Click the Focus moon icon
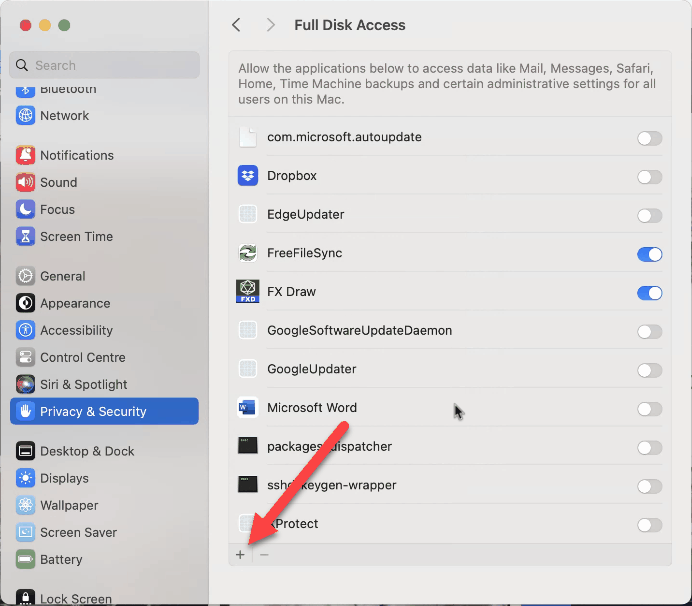692x606 pixels. [25, 209]
